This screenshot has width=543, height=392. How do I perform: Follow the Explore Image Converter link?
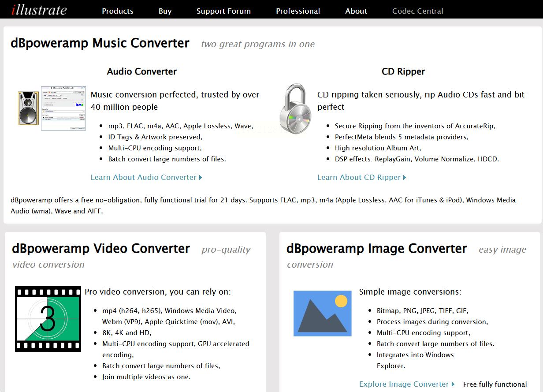click(407, 384)
